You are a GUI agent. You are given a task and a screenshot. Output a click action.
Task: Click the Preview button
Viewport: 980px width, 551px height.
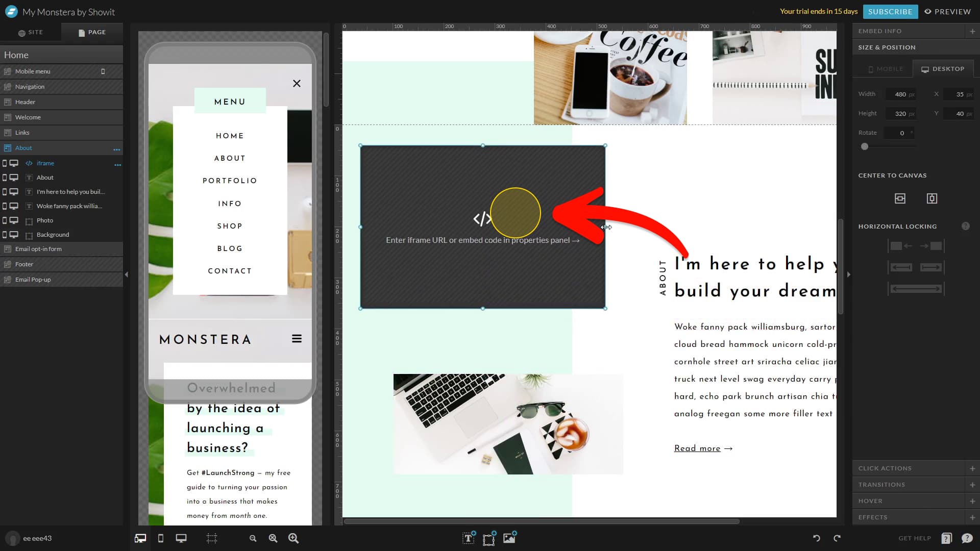(948, 11)
